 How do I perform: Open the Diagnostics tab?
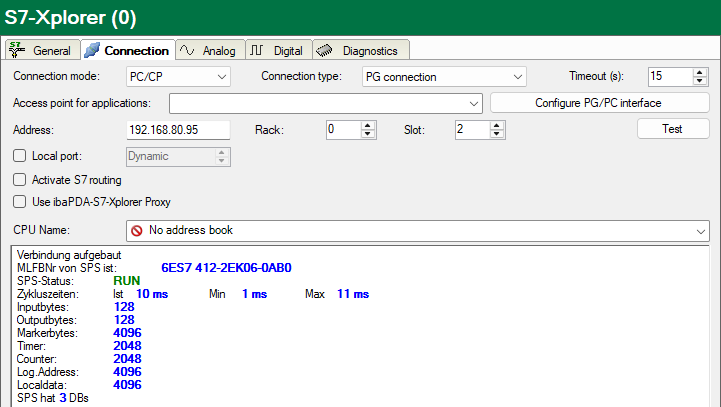(361, 50)
